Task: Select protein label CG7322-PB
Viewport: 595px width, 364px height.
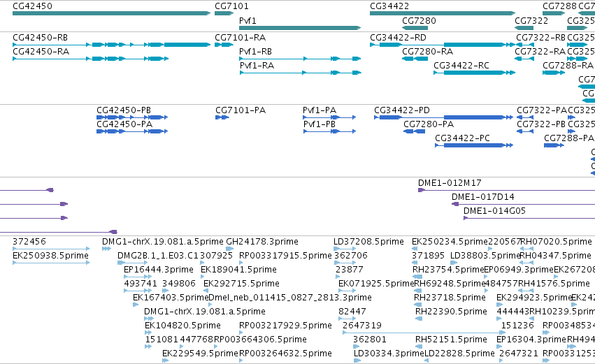Action: click(541, 124)
